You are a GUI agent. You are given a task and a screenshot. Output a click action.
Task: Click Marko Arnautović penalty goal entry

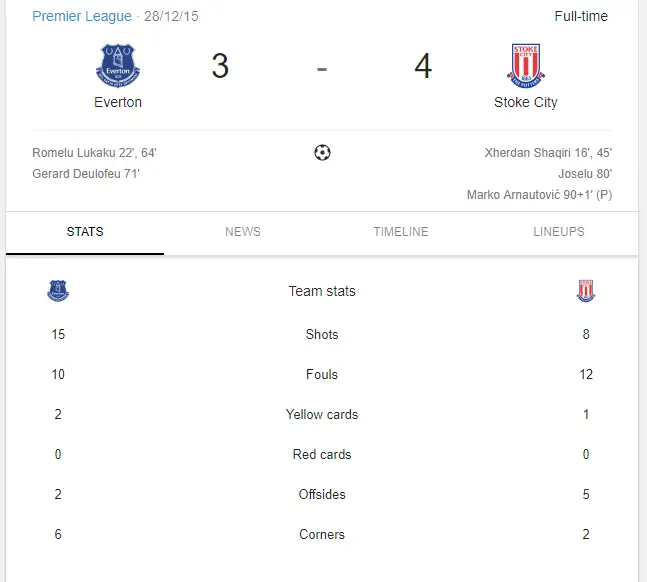tap(539, 195)
